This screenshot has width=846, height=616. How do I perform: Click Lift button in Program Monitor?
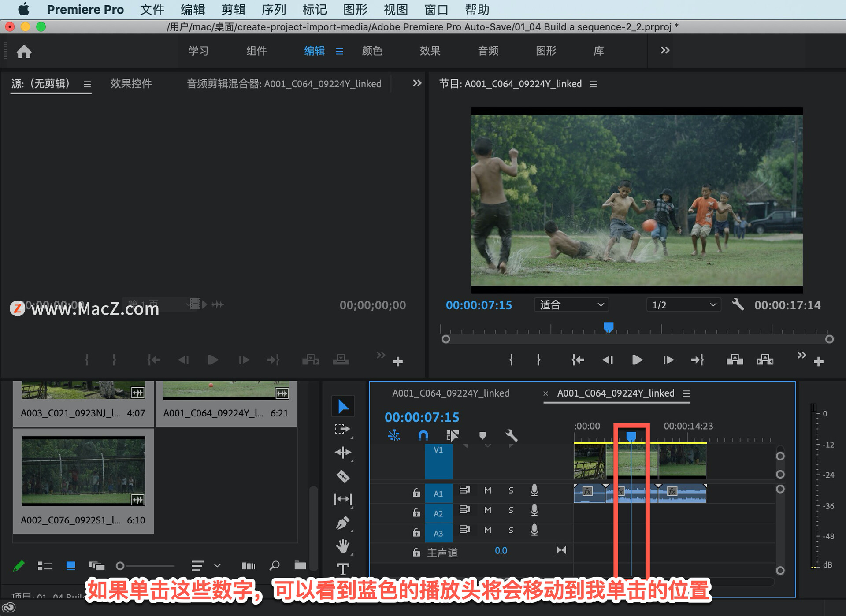tap(735, 360)
